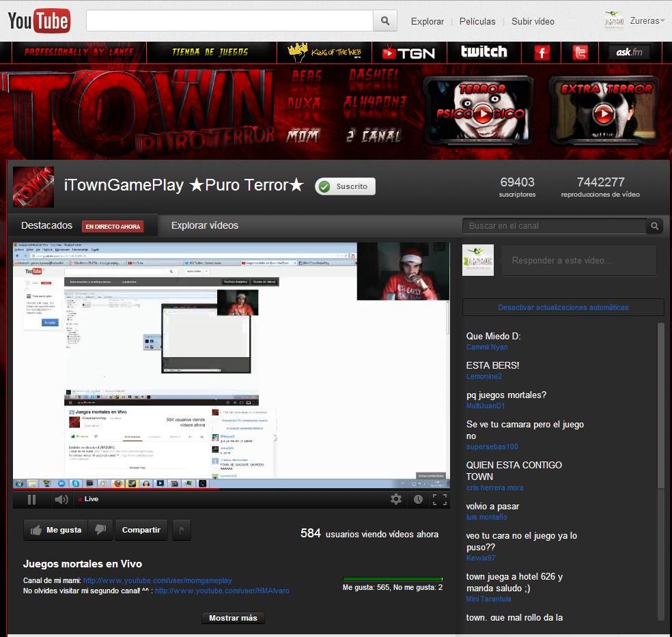Click the BERS banner link
The width and height of the screenshot is (672, 637).
[x=307, y=76]
